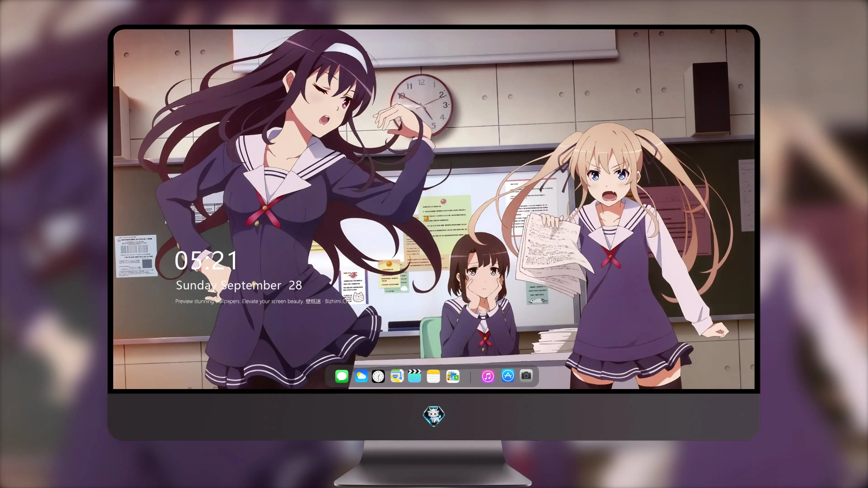The height and width of the screenshot is (488, 868).
Task: Launch the Camera app from the dock
Action: [x=526, y=375]
